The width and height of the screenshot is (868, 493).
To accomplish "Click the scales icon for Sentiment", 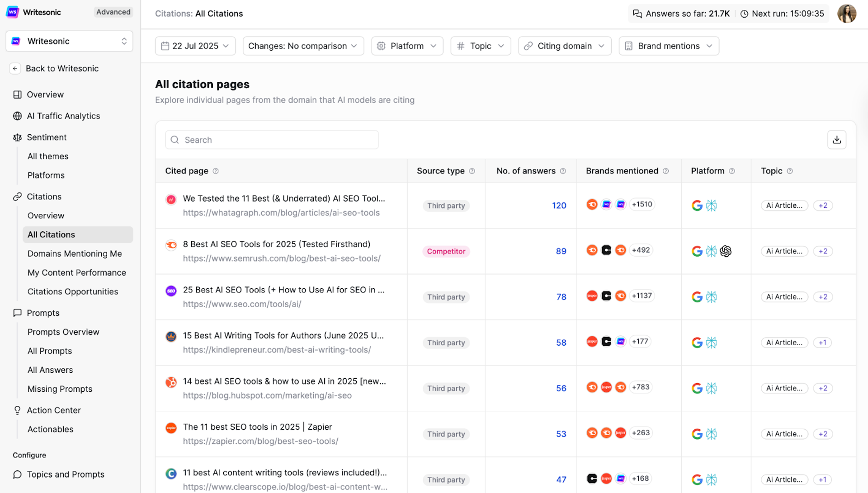I will (17, 137).
